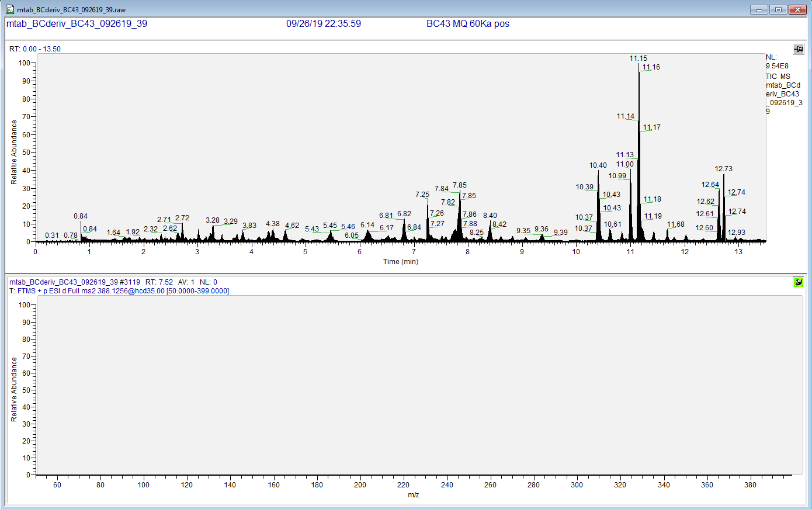Click the m/z axis title in the spectrum pane
This screenshot has height=509, width=812.
coord(413,495)
